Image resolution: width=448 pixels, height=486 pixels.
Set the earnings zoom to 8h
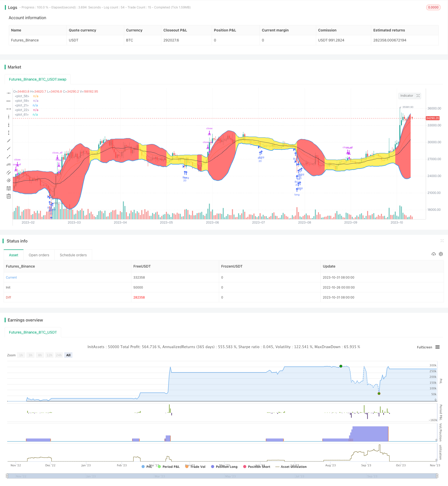[x=40, y=355]
